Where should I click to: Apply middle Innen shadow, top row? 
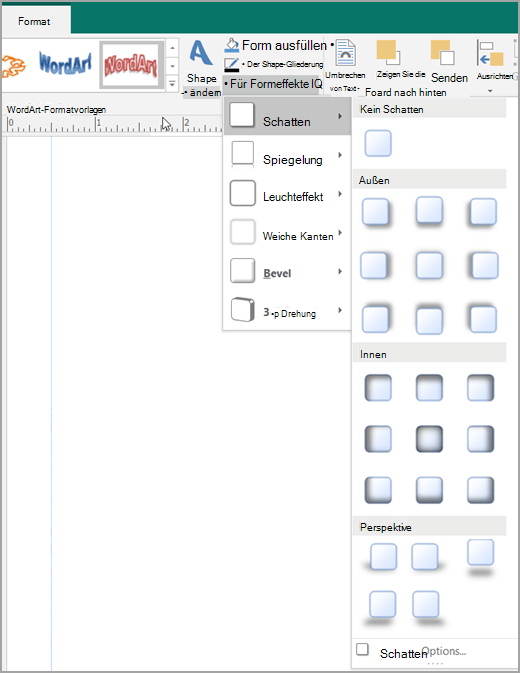coord(429,388)
